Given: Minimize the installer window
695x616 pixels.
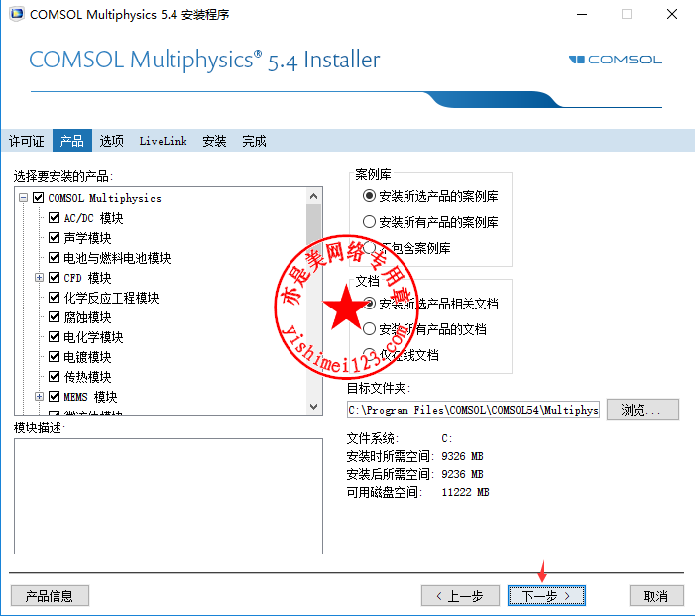Looking at the screenshot, I should pyautogui.click(x=582, y=14).
